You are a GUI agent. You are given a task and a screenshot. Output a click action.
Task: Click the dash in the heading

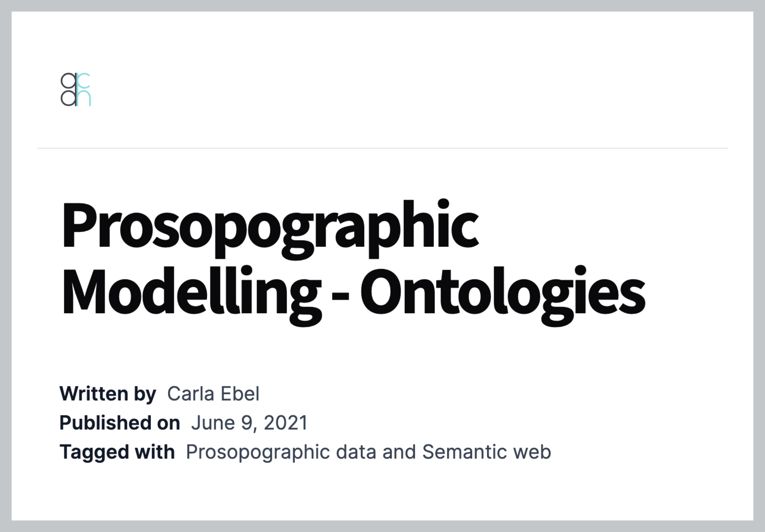[341, 296]
